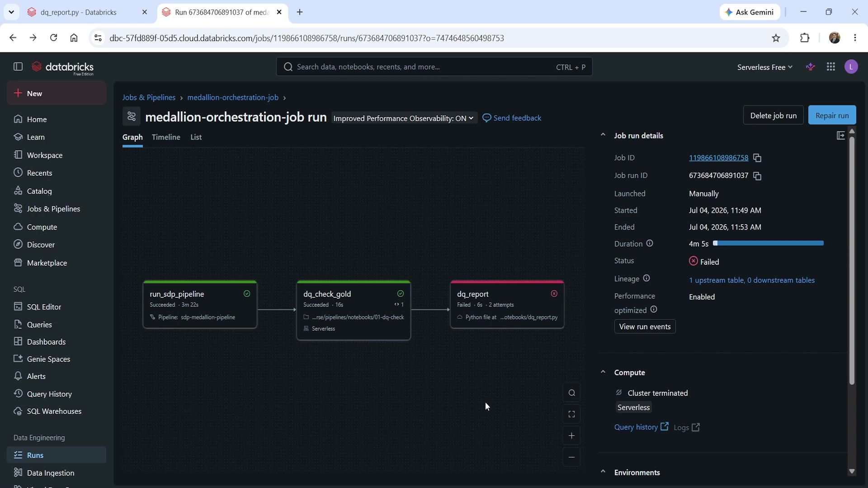Open the Serverless Free workspace dropdown
Screen dimensions: 868x488
(x=764, y=67)
